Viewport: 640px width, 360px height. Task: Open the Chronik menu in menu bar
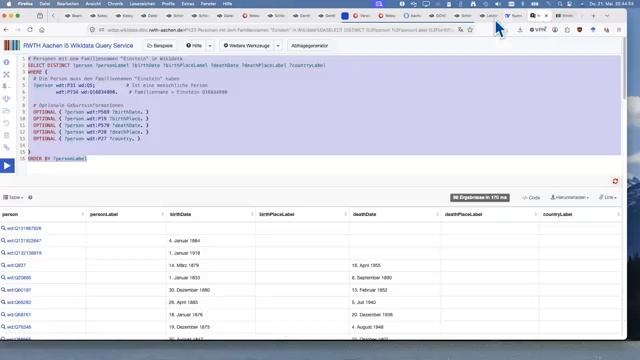point(115,4)
